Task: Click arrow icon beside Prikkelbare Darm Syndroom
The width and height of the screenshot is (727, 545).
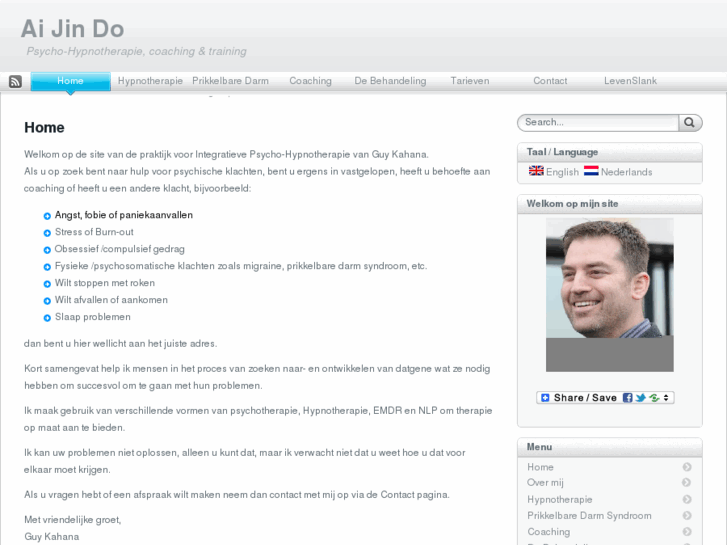Action: 687,515
